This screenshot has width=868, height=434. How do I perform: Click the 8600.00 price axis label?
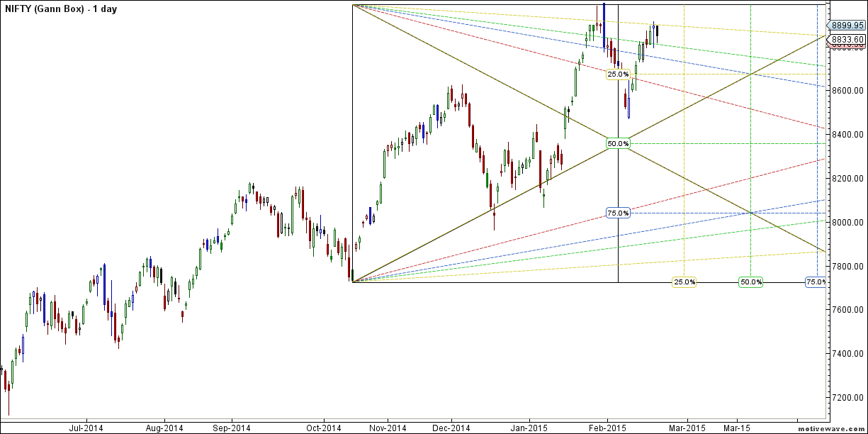coord(847,91)
